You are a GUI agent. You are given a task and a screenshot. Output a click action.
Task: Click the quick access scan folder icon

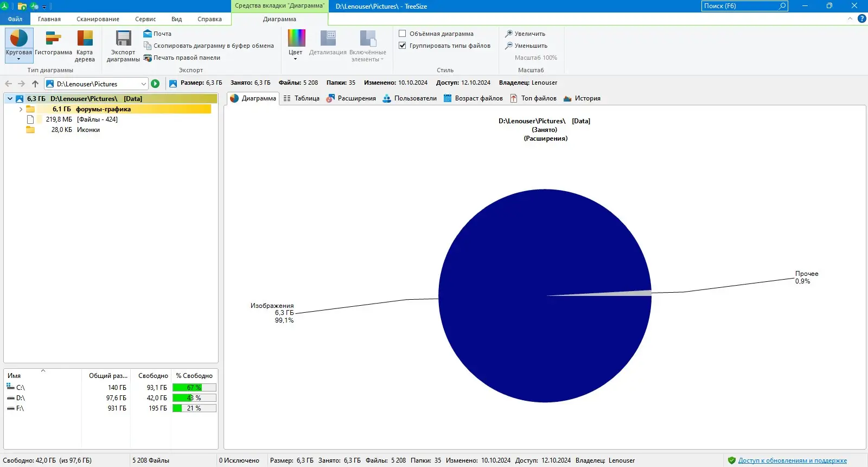click(x=22, y=7)
